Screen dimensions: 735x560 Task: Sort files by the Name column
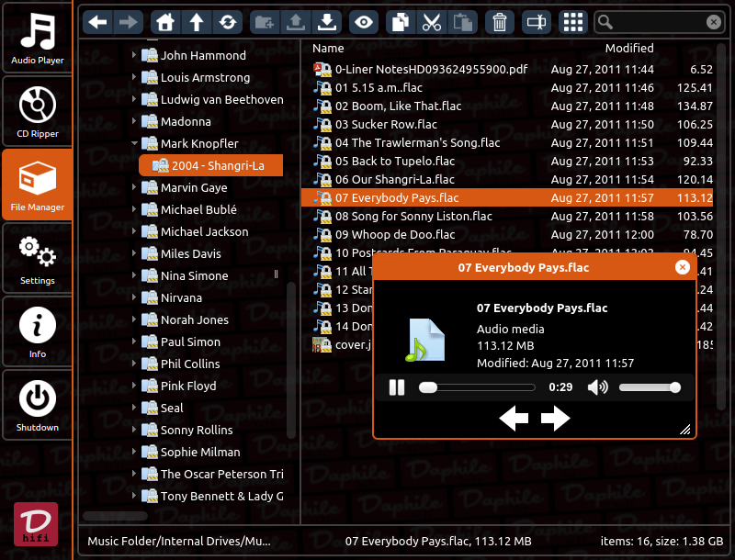[328, 49]
